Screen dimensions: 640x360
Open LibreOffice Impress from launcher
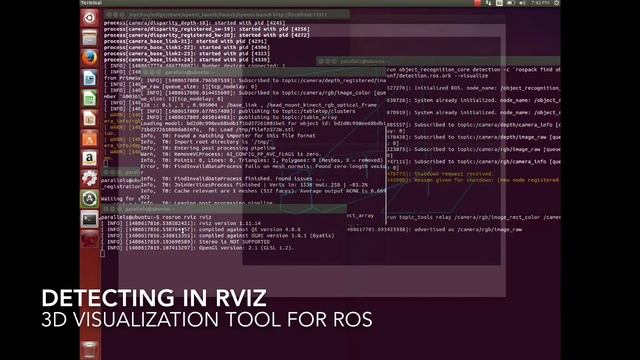coord(89,118)
